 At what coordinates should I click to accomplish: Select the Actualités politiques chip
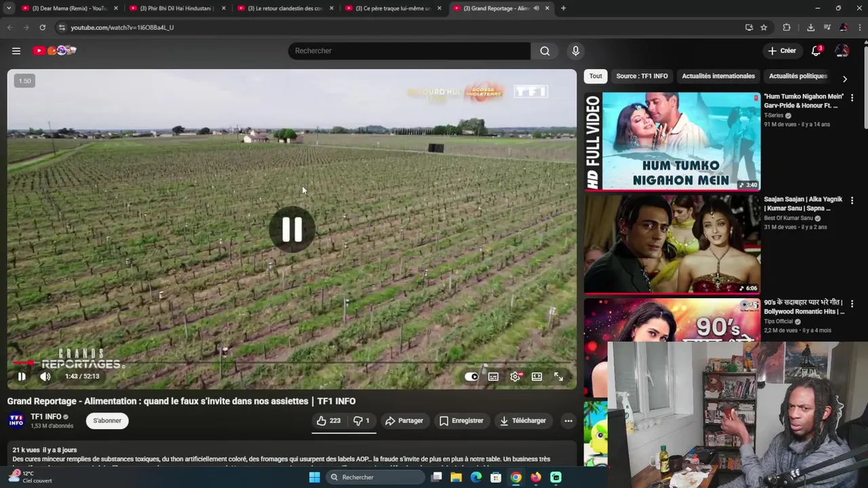(x=798, y=76)
